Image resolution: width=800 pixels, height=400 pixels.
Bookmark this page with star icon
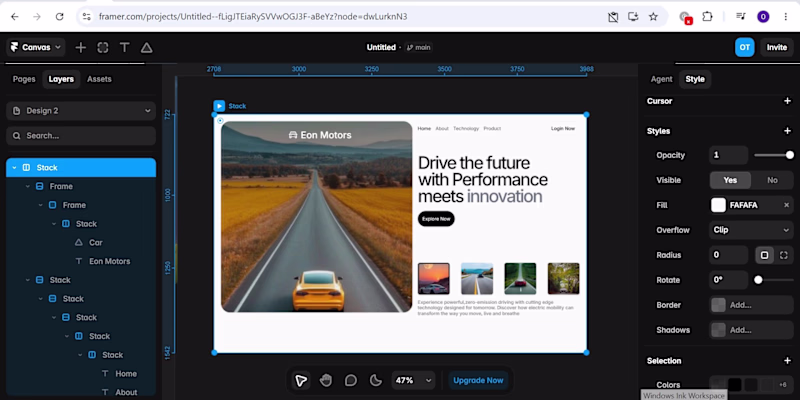pyautogui.click(x=653, y=17)
